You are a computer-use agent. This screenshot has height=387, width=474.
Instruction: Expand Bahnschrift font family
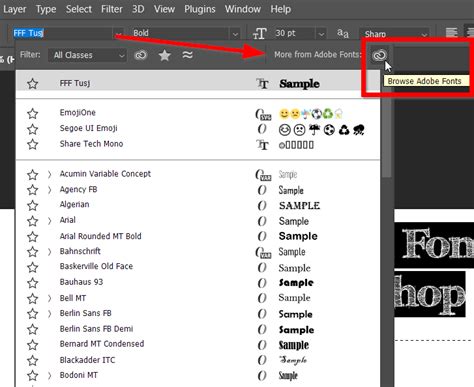tap(49, 252)
